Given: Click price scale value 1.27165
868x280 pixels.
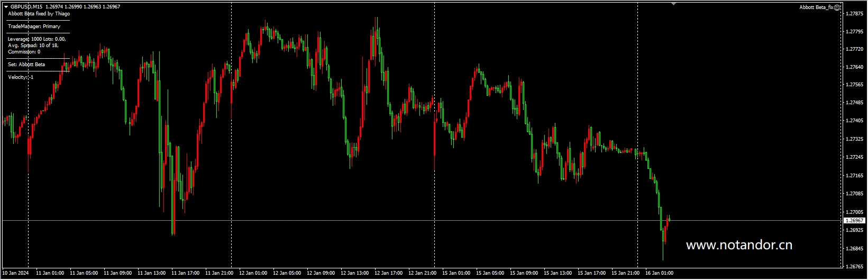Looking at the screenshot, I should pyautogui.click(x=855, y=176).
